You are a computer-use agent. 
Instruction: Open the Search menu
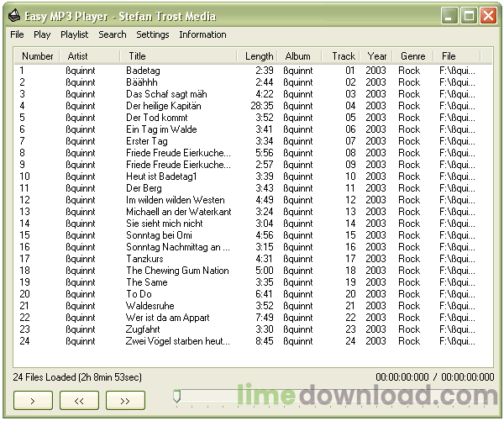pyautogui.click(x=112, y=34)
